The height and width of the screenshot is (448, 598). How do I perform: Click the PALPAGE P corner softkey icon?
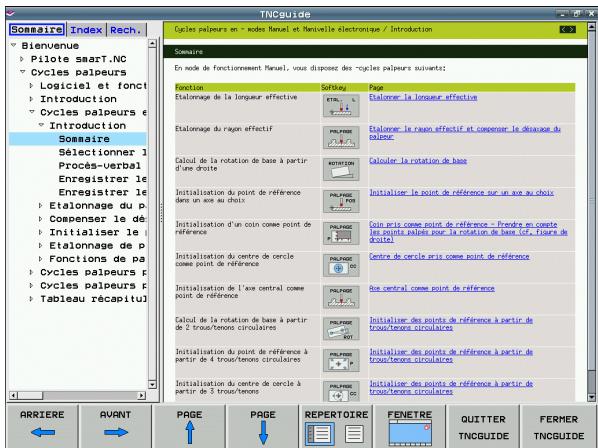[x=341, y=233]
